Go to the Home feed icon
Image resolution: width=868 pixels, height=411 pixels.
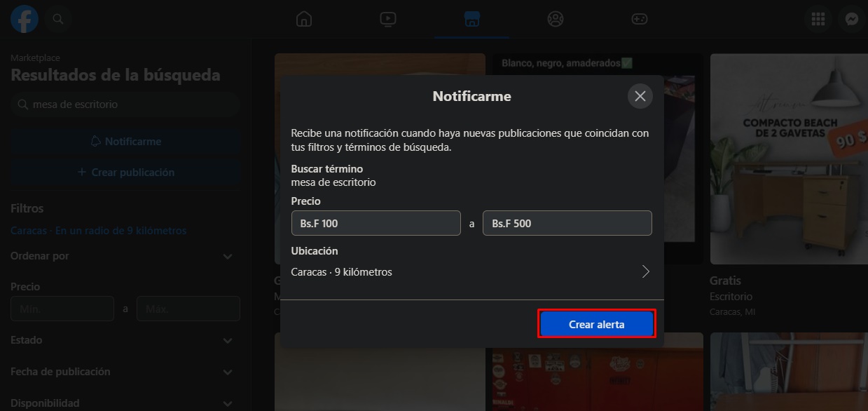(x=304, y=19)
